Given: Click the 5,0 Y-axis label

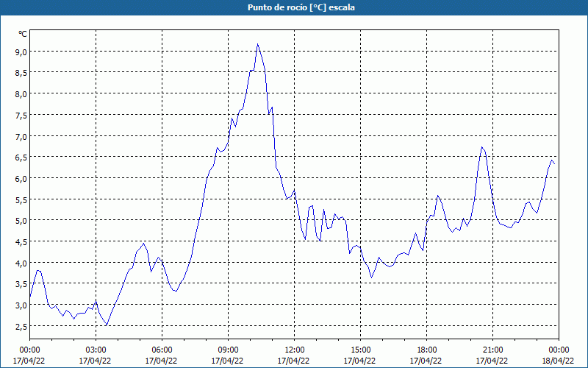Looking at the screenshot, I should pos(21,221).
